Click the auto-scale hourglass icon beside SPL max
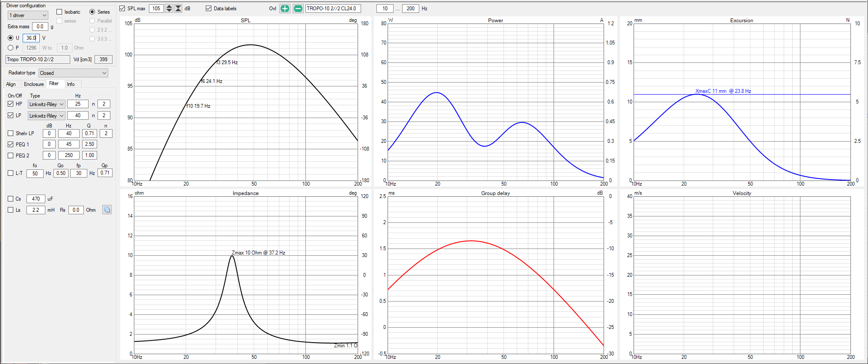This screenshot has height=364, width=868. click(x=178, y=9)
